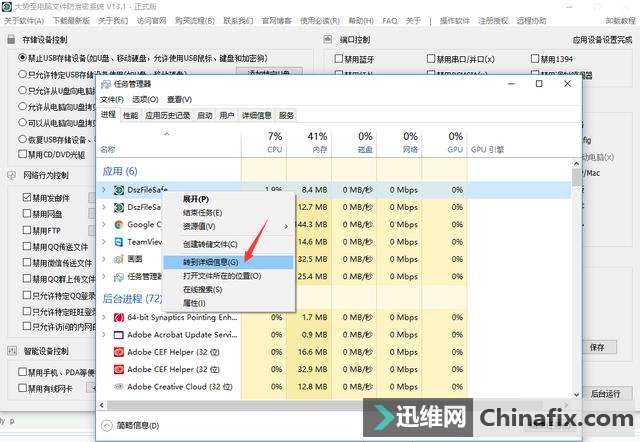Open 文件(F) menu in Task Manager
The height and width of the screenshot is (442, 640).
[112, 100]
